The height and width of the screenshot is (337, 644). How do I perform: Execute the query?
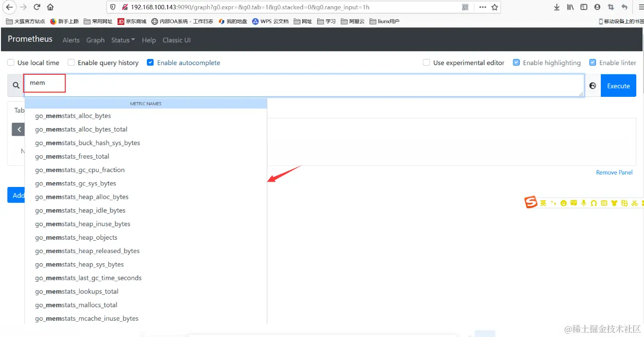pos(618,86)
